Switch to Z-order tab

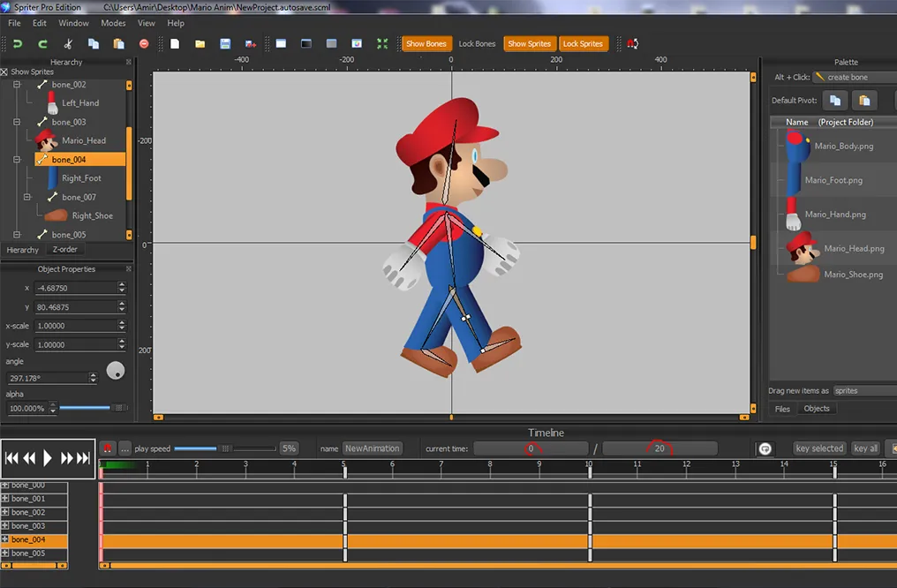click(64, 249)
